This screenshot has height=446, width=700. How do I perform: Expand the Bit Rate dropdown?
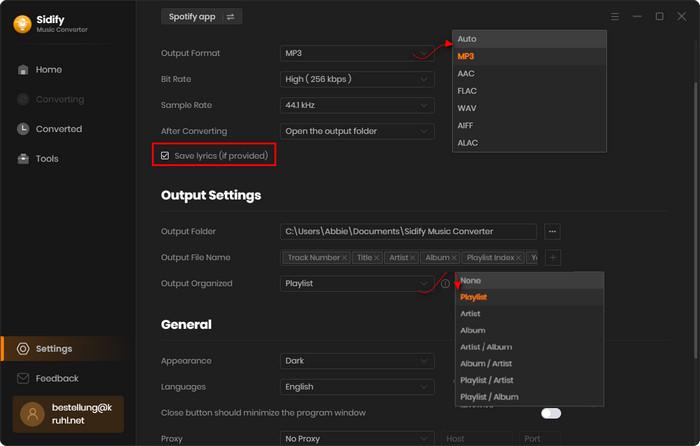tap(357, 79)
